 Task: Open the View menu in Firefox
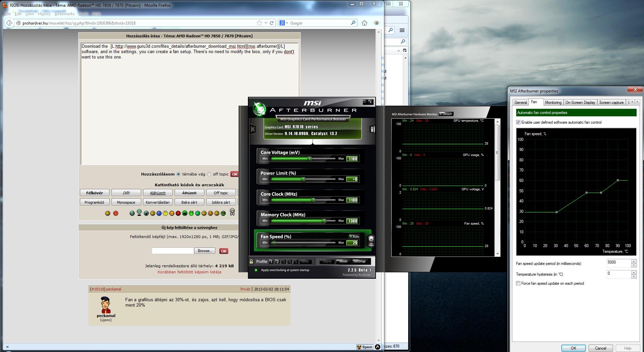coord(30,14)
